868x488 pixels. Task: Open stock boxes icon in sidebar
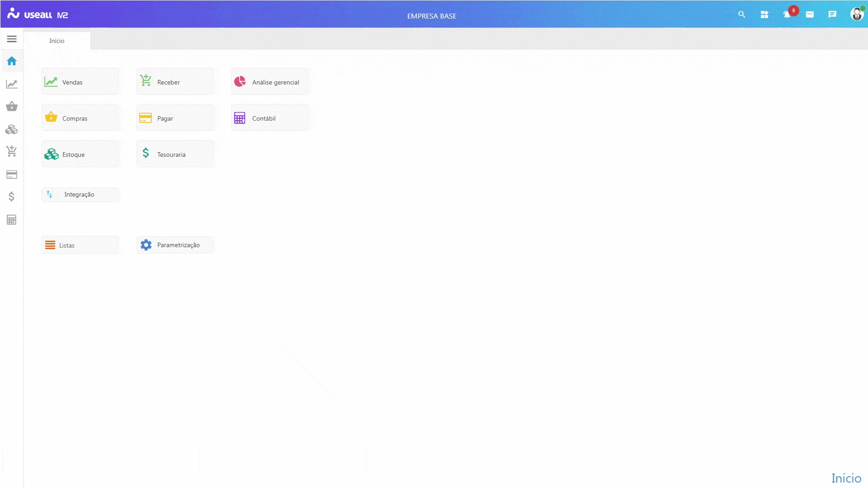click(x=12, y=130)
